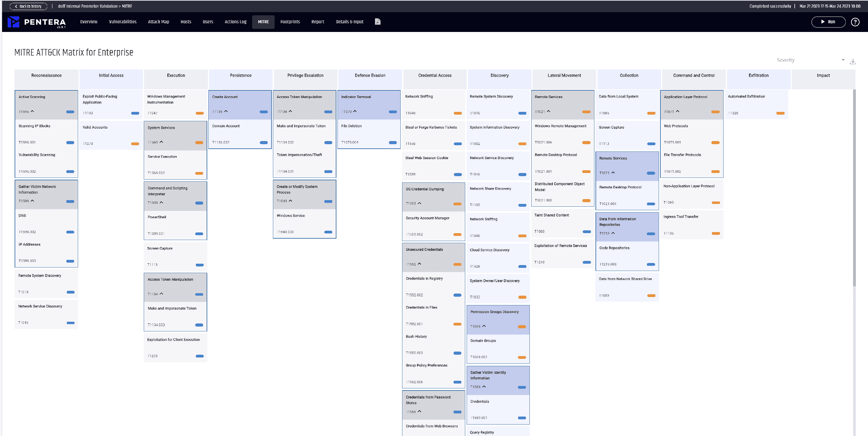
Task: Select the PowerShell sub-technique
Action: point(175,225)
